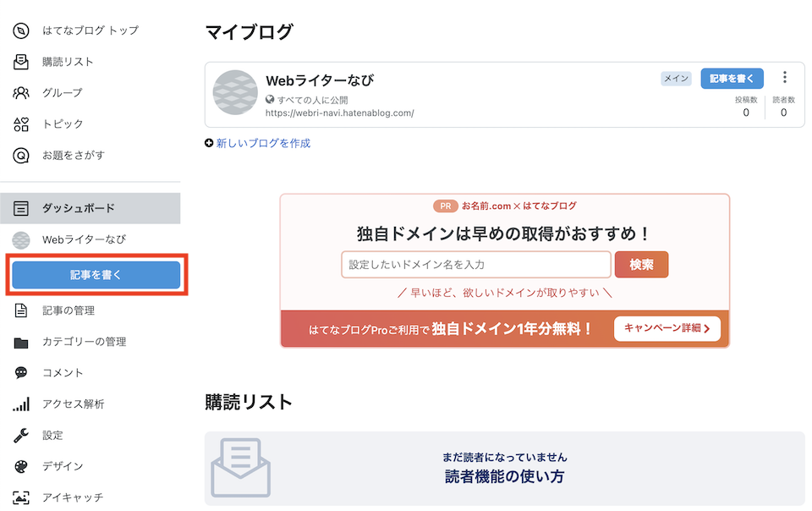Click the 設定 wrench icon
The height and width of the screenshot is (511, 812).
pyautogui.click(x=21, y=436)
